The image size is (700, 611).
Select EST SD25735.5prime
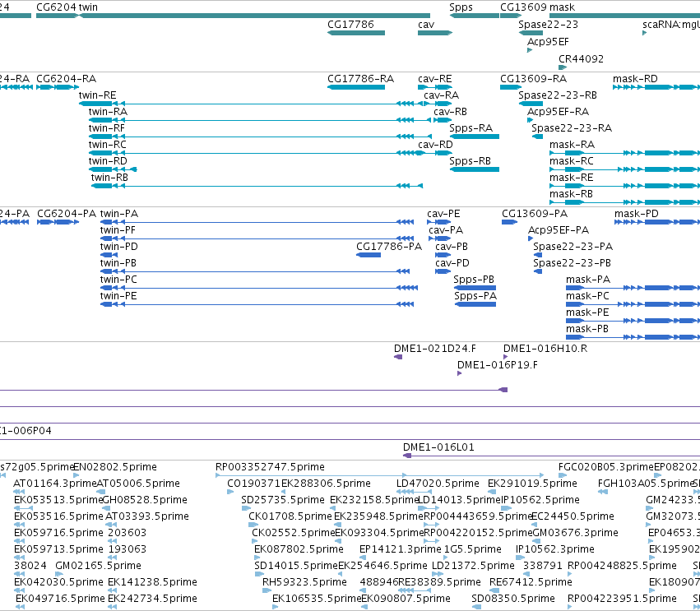point(283,500)
